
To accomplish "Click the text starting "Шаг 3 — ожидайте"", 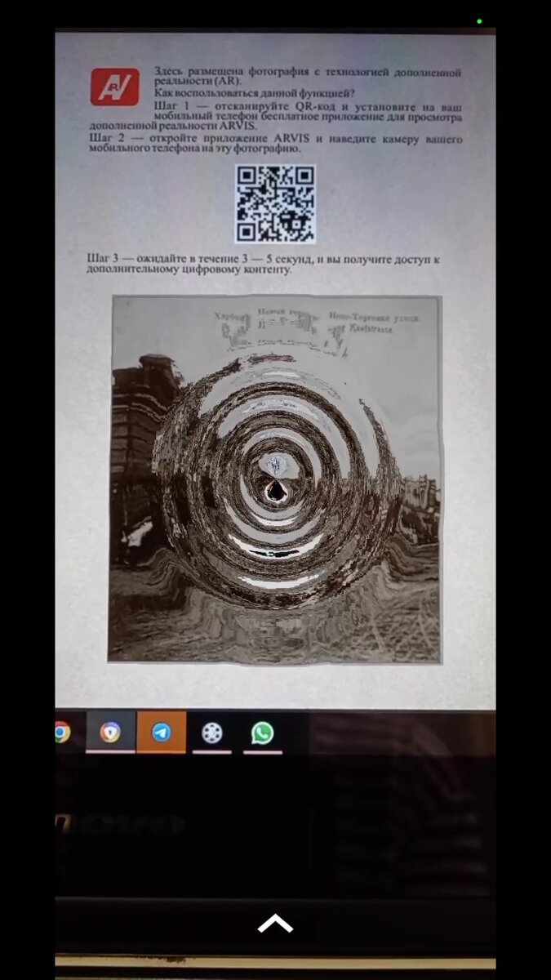I will (x=264, y=265).
